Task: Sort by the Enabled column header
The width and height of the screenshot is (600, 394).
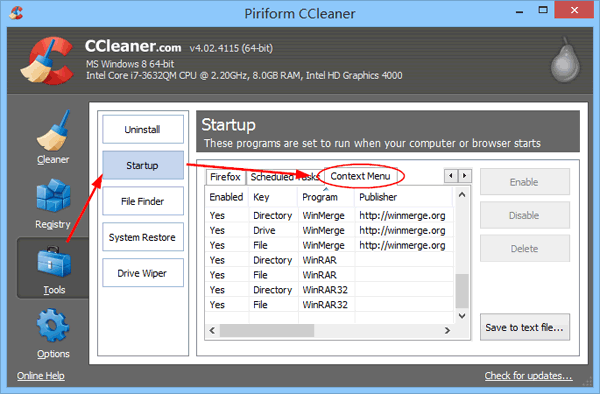Action: tap(227, 197)
